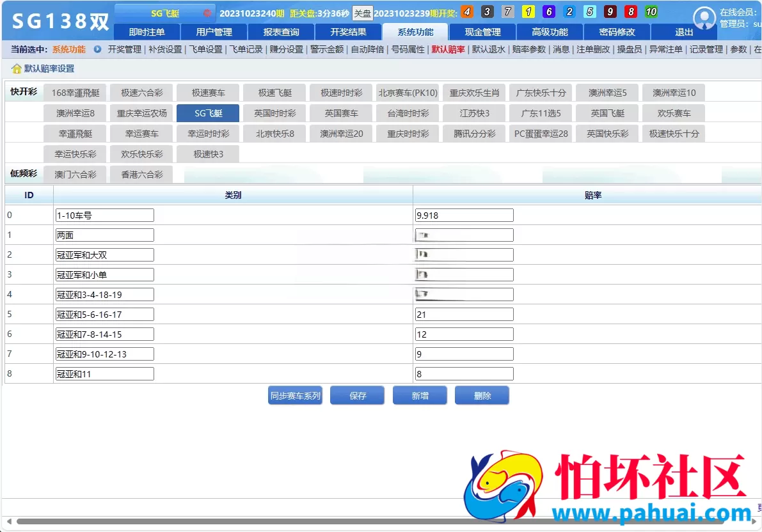Open the 补货设置 submenu link
Screen dimensions: 762x532
(x=165, y=49)
